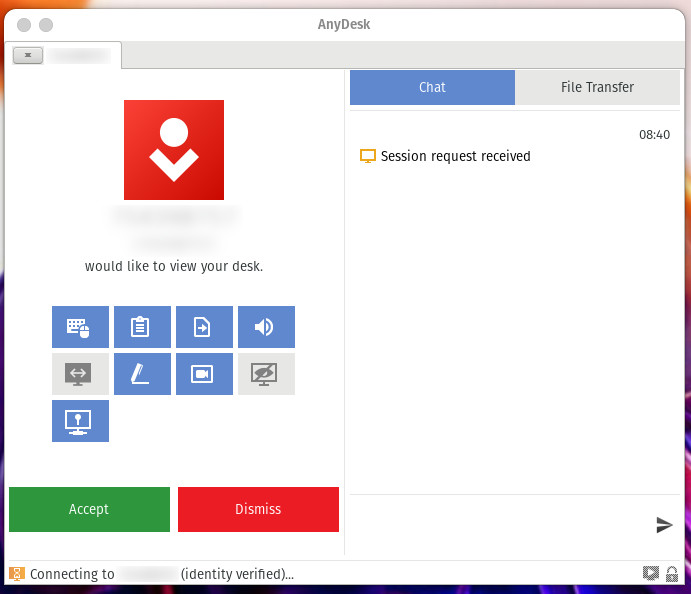The width and height of the screenshot is (691, 594).
Task: Click the "(identity verified)..." status text
Action: click(x=237, y=574)
